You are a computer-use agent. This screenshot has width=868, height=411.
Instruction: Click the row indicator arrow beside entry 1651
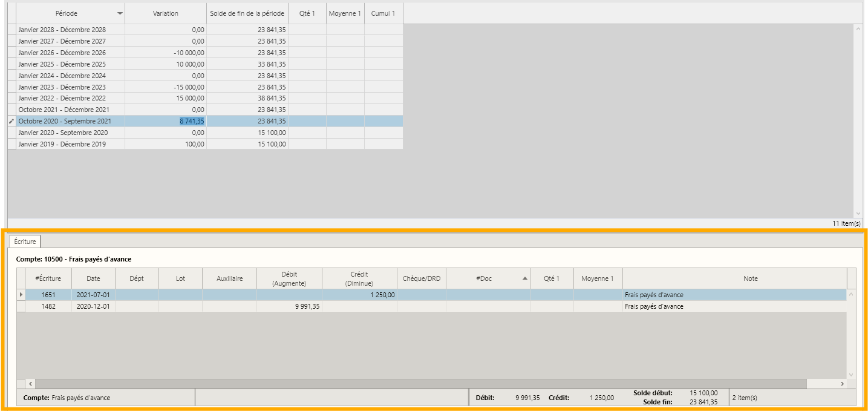[21, 295]
